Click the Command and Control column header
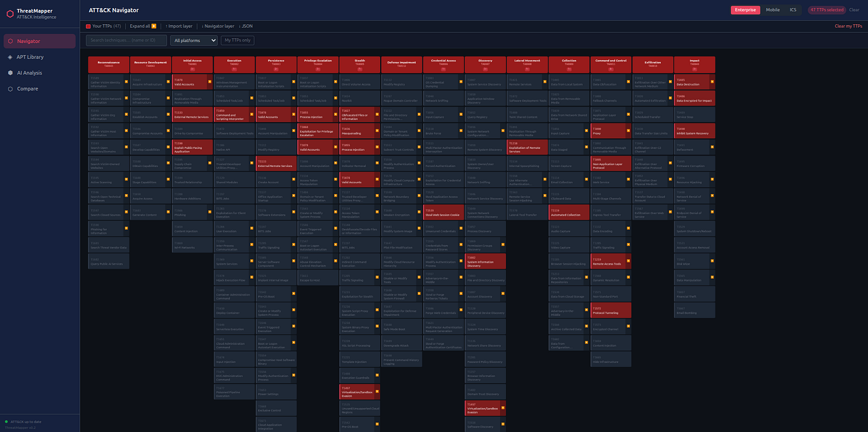This screenshot has width=868, height=432. (611, 64)
